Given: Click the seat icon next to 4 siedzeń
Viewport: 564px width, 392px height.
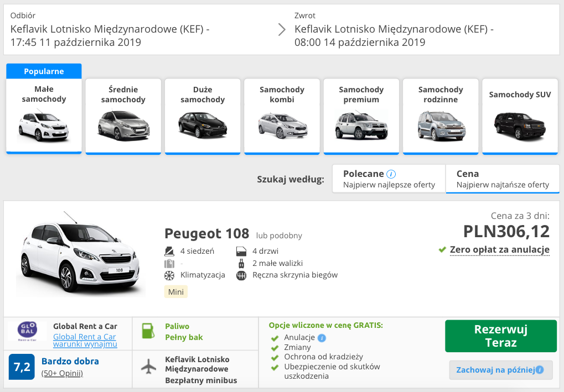Looking at the screenshot, I should pos(169,251).
